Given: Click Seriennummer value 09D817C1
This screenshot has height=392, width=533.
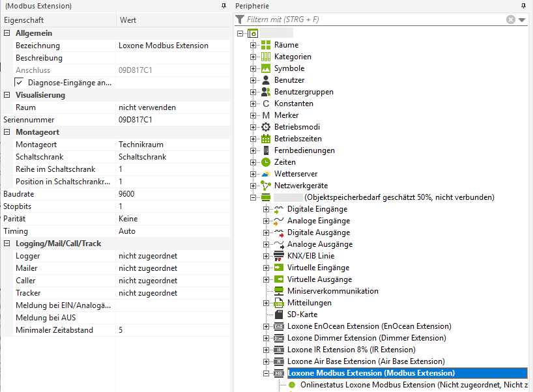Looking at the screenshot, I should 173,120.
